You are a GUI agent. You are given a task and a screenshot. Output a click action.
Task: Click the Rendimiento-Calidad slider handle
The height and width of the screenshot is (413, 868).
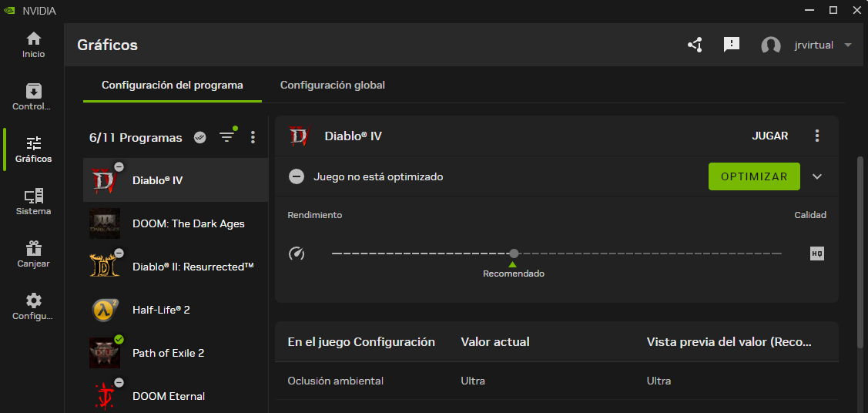514,254
